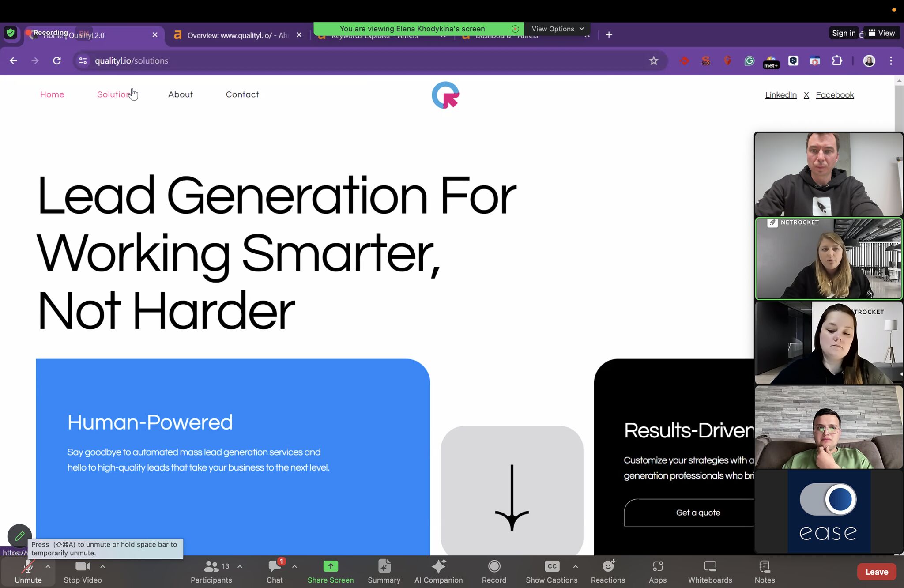Viewport: 904px width, 588px height.
Task: Toggle Stop Video camera off
Action: pos(83,572)
